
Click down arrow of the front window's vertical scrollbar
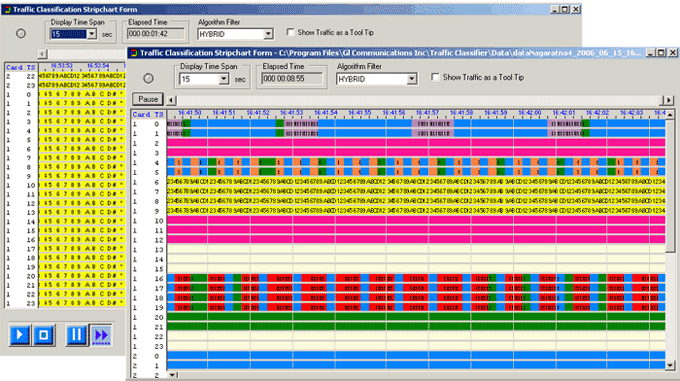(x=670, y=365)
